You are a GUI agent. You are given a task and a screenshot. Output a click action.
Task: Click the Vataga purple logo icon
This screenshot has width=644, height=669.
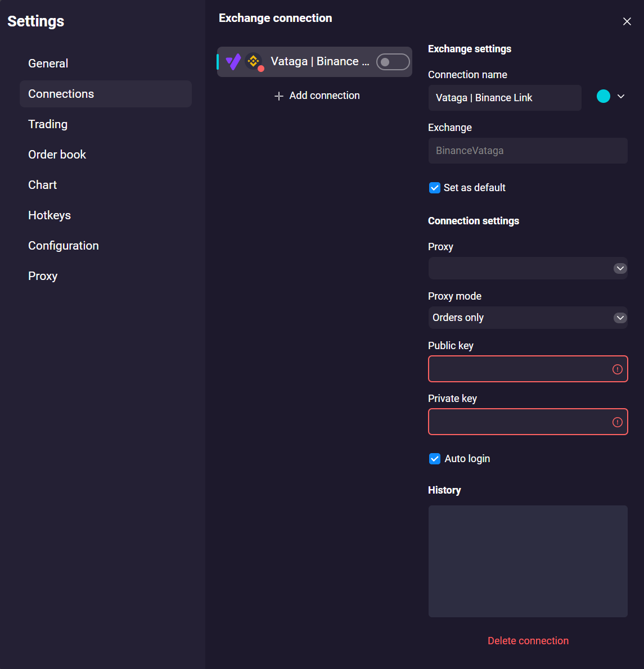[x=233, y=62]
